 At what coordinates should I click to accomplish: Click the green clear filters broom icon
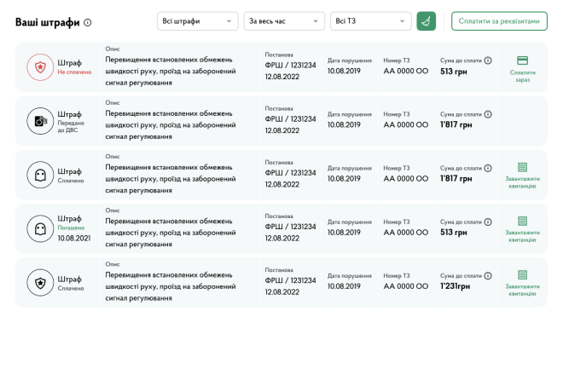426,21
